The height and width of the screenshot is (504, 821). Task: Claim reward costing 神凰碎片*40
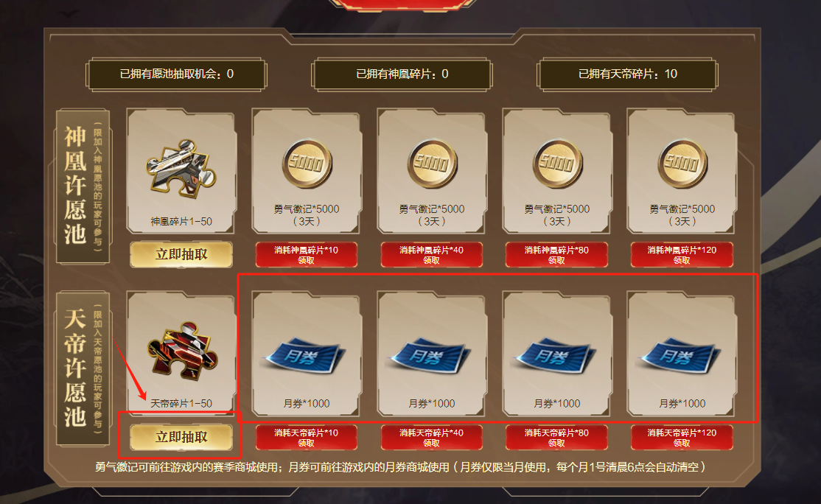click(431, 255)
